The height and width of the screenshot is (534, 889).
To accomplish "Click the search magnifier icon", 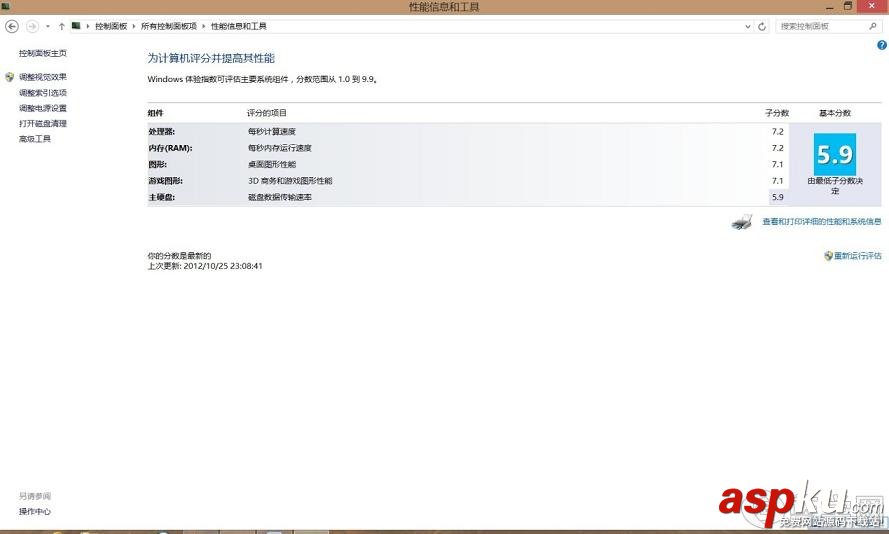I will [873, 26].
